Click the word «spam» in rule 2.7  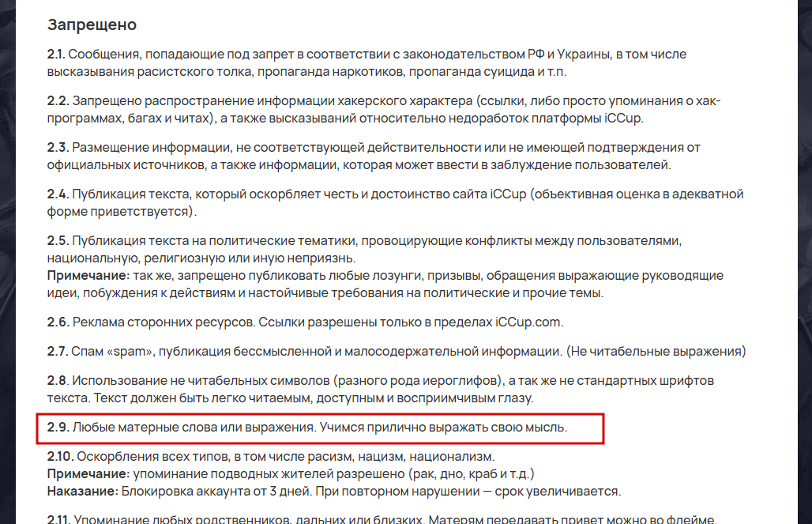point(130,351)
